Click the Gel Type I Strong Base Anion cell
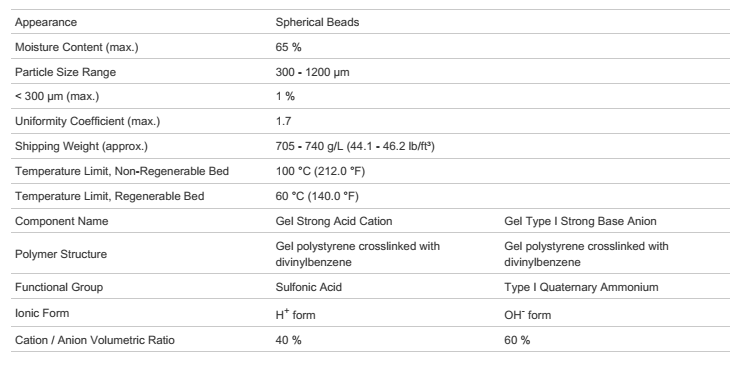The image size is (754, 366). [x=580, y=221]
